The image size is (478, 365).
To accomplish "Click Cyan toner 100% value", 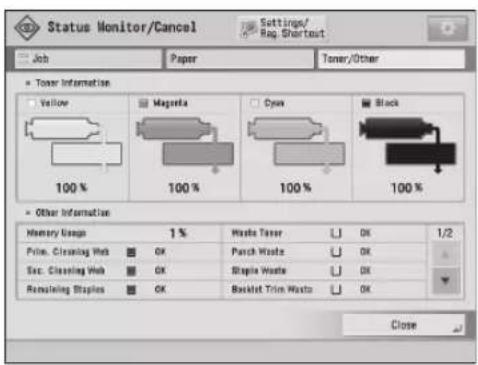I will (x=295, y=188).
